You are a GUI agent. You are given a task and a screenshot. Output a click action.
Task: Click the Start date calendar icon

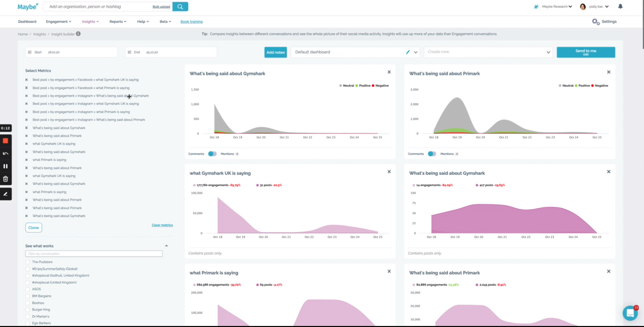pyautogui.click(x=30, y=52)
